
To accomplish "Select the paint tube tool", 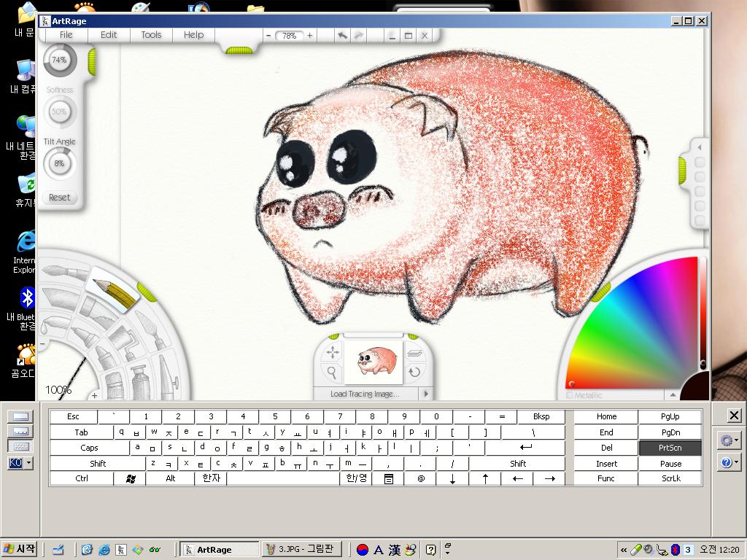I will tap(140, 381).
